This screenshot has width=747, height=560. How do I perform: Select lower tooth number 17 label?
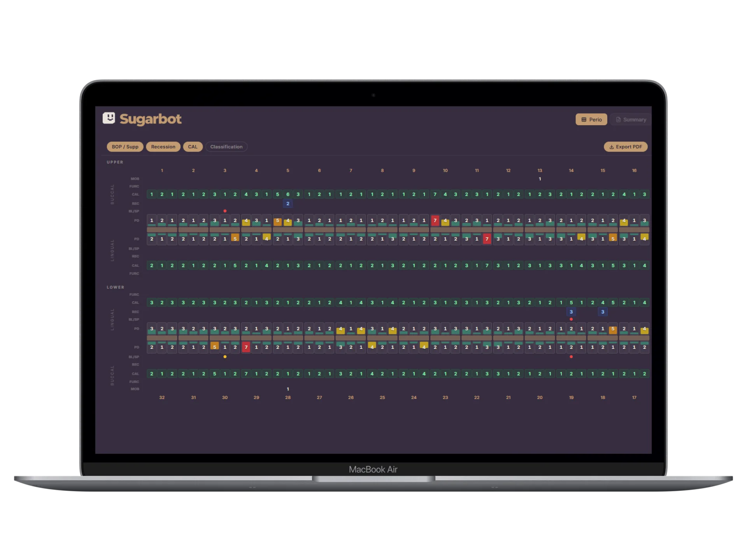click(x=634, y=397)
